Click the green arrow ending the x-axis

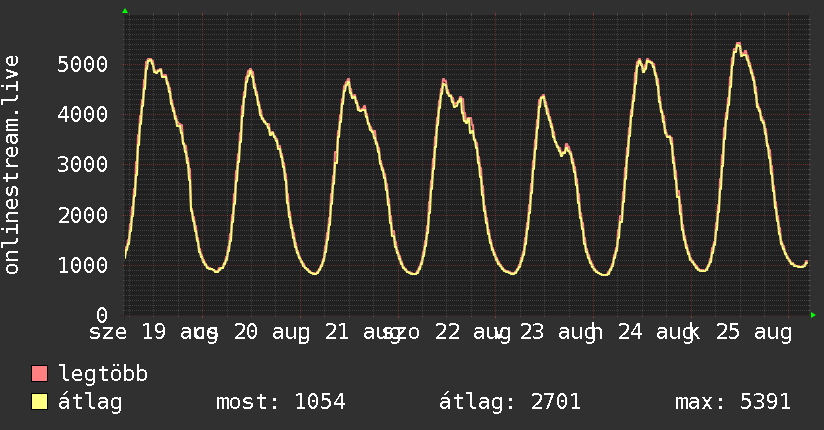tap(813, 315)
